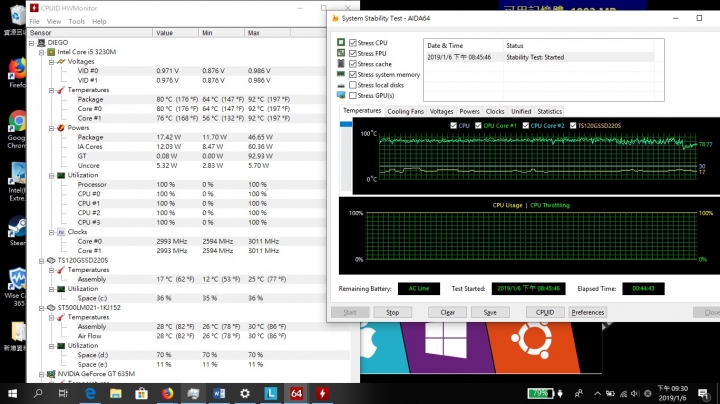Collapse Intel Core i5 Utilization group
This screenshot has width=720, height=404.
click(x=51, y=175)
